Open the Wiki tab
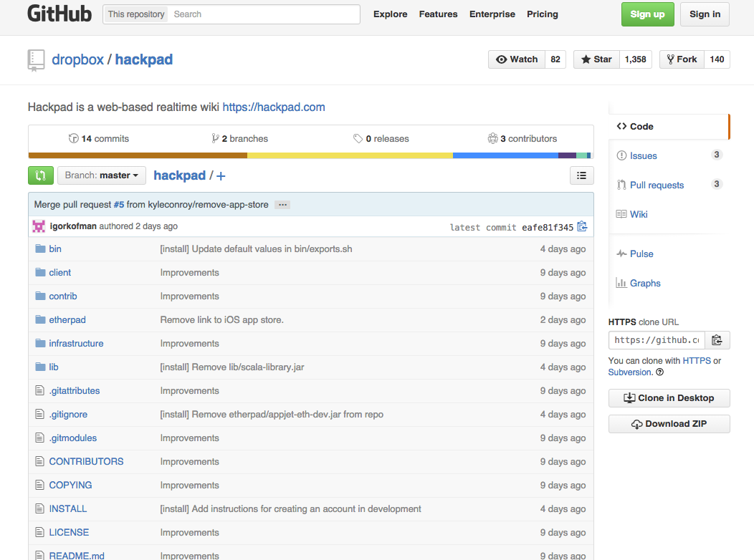This screenshot has height=560, width=754. click(x=639, y=214)
